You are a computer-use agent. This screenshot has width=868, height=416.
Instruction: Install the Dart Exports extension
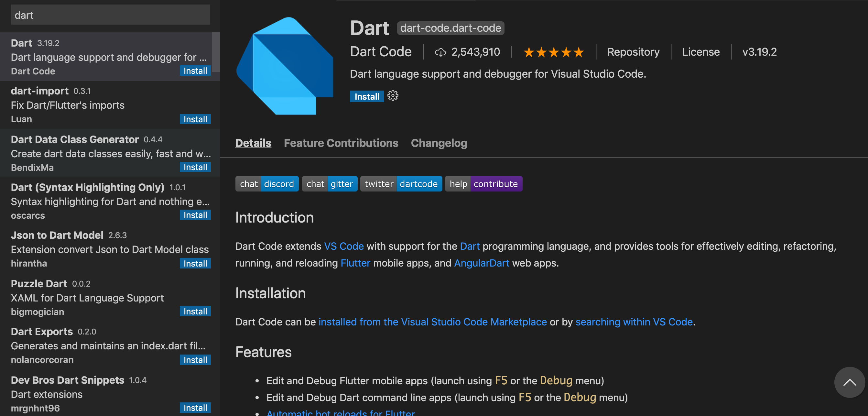[195, 360]
